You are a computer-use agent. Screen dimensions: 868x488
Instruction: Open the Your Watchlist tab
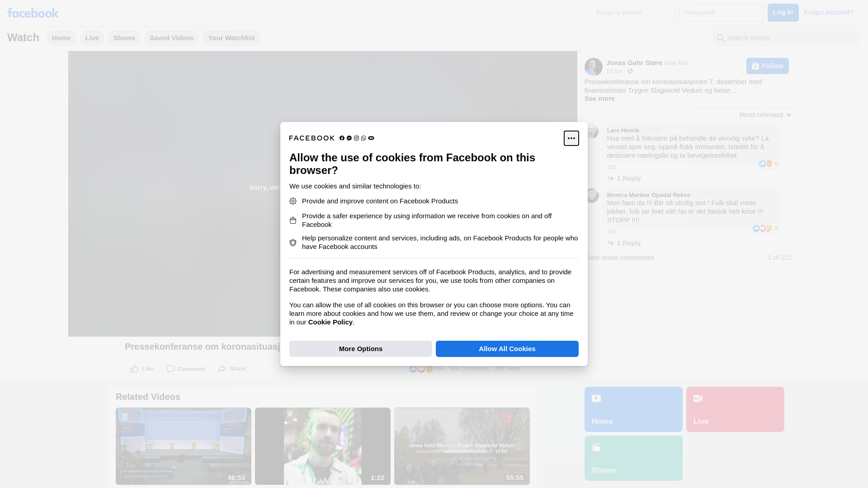[x=231, y=38]
